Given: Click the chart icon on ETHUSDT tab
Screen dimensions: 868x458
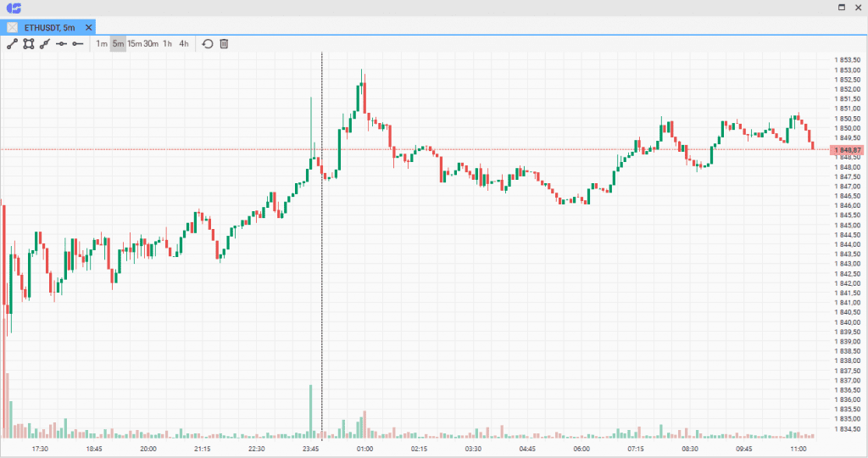Looking at the screenshot, I should click(x=13, y=27).
